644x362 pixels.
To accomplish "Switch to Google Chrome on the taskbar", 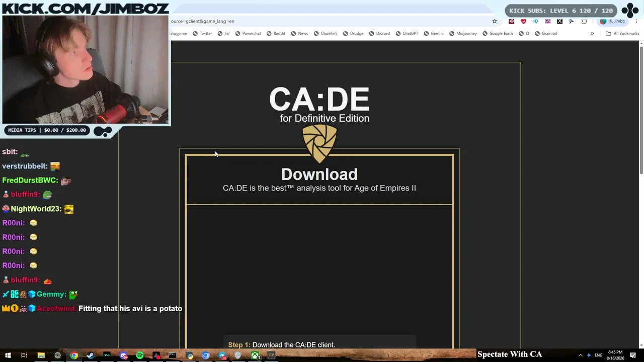I will pyautogui.click(x=74, y=355).
